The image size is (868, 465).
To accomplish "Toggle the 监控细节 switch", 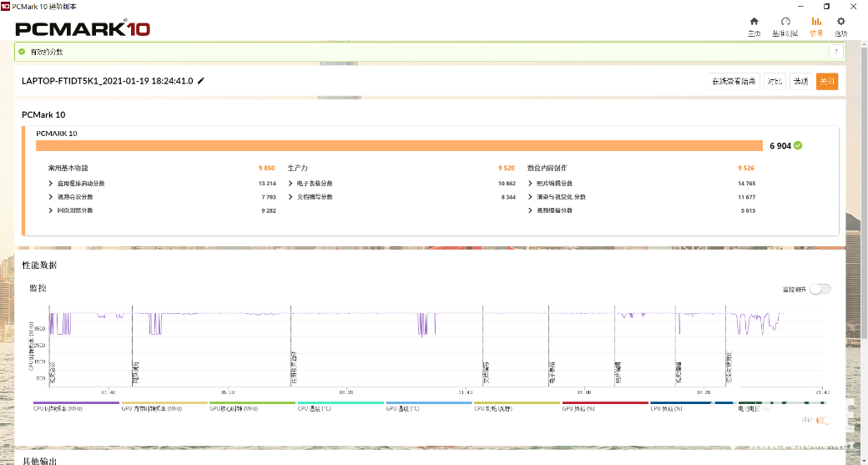I will [820, 289].
